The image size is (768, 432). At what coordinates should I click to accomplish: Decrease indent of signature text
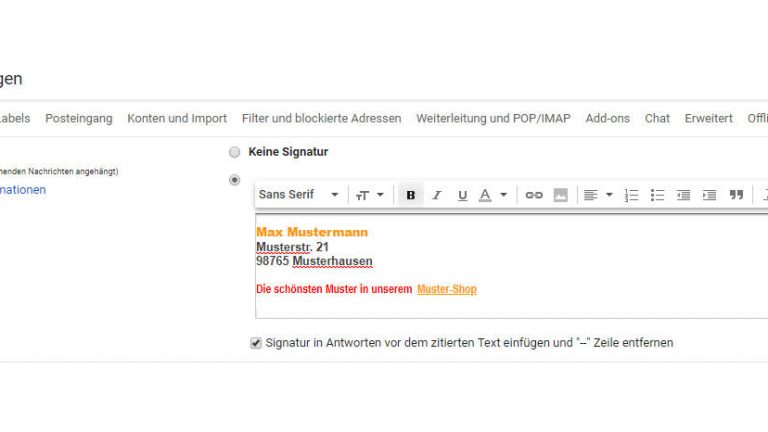683,195
